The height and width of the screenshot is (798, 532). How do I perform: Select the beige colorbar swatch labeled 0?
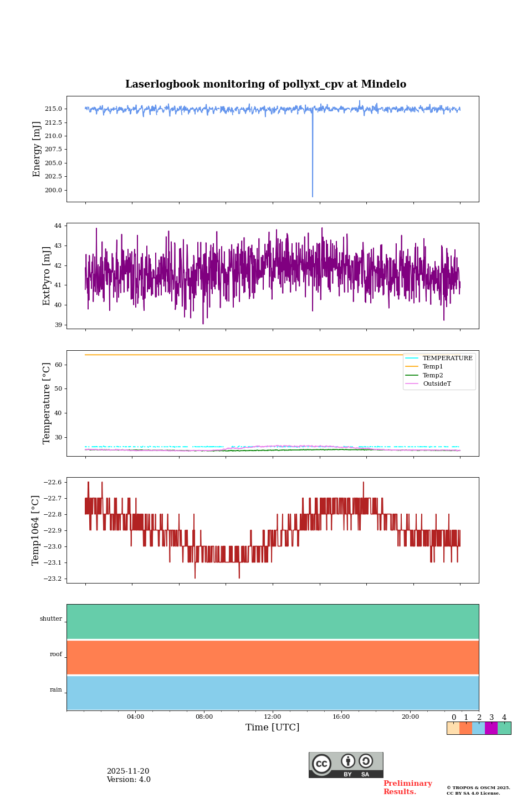coord(453,728)
